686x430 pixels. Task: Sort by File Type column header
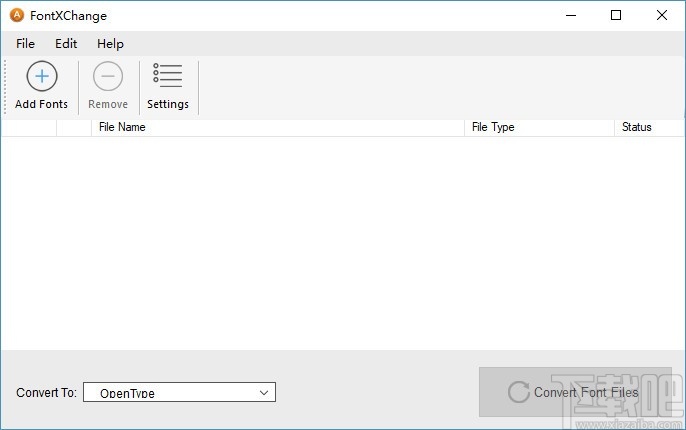pyautogui.click(x=539, y=127)
